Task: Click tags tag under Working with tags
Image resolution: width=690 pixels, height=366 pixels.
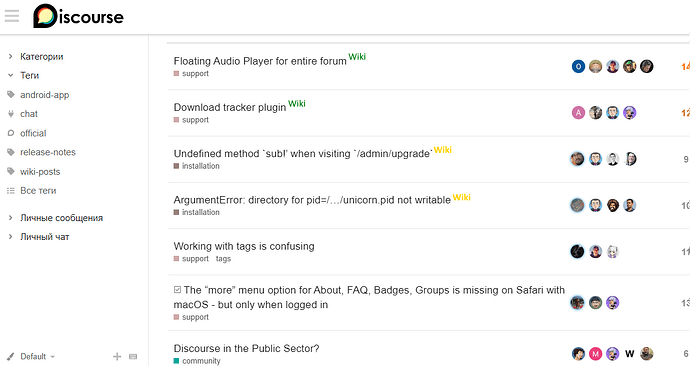Action: pyautogui.click(x=223, y=259)
